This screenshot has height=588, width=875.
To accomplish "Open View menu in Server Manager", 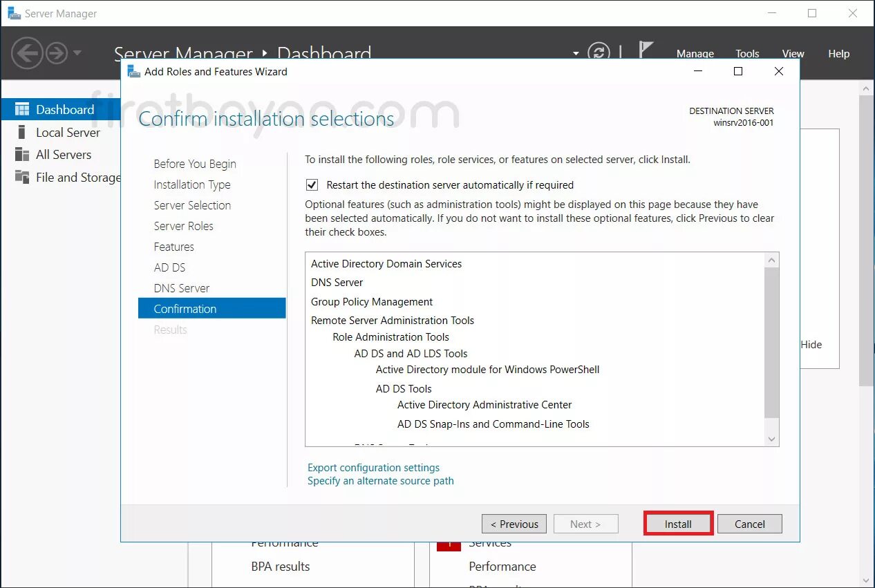I will coord(793,54).
